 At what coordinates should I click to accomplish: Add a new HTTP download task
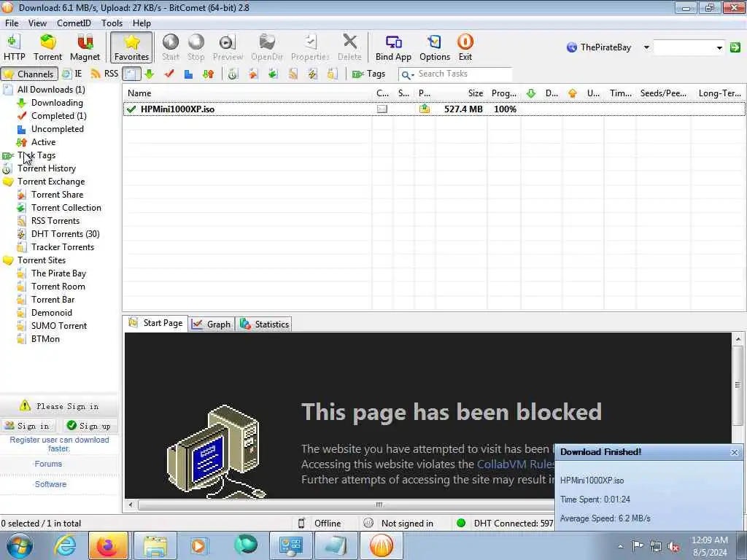(x=15, y=47)
